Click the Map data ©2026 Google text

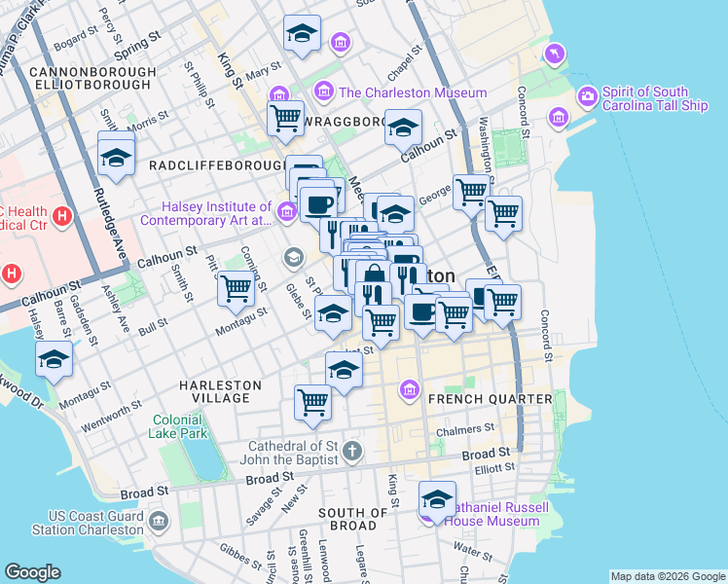(668, 576)
